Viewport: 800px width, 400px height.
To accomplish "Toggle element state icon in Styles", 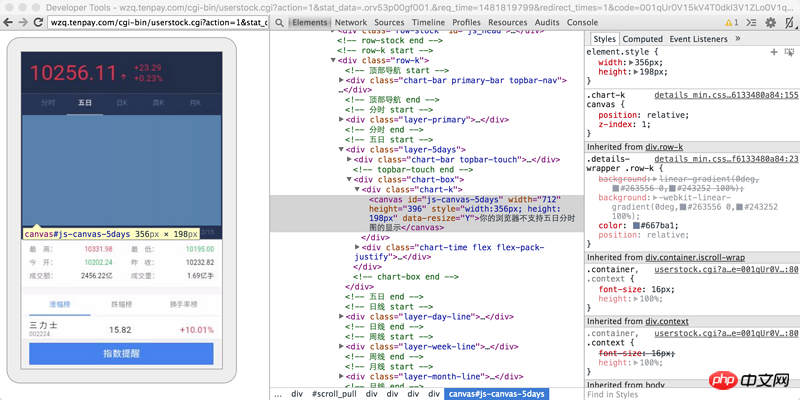I will point(789,52).
